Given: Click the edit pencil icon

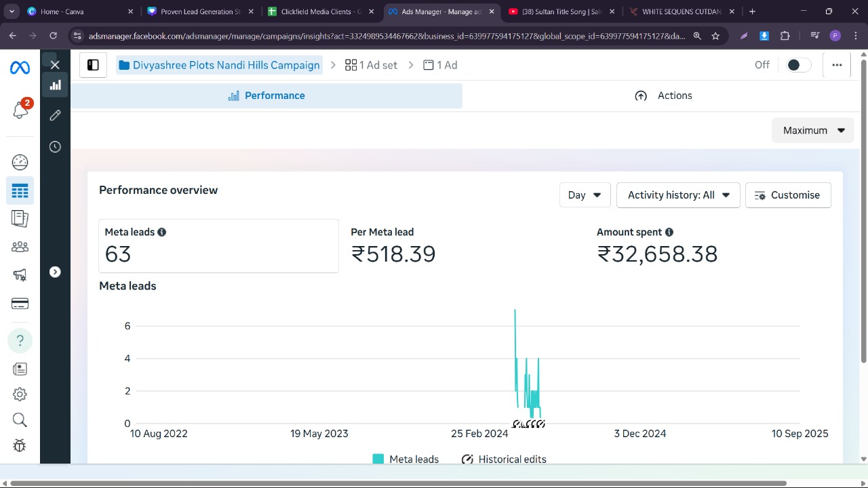Looking at the screenshot, I should point(55,115).
